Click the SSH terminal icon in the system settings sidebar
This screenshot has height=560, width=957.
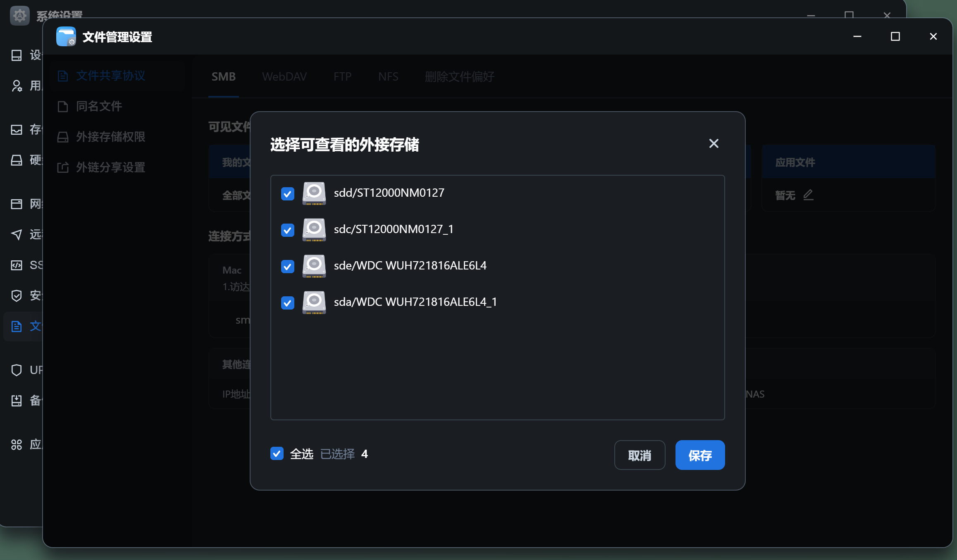coord(17,265)
